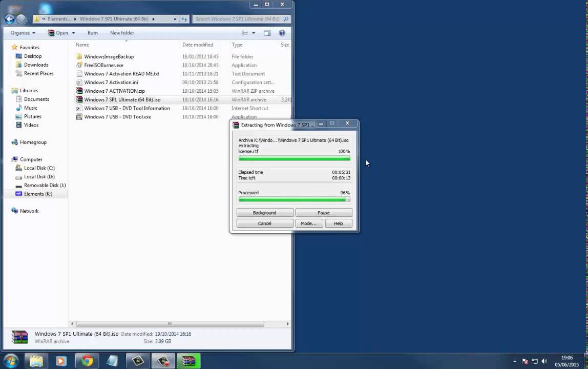Open Recent Places in navigation pane
The image size is (588, 369).
[x=38, y=74]
